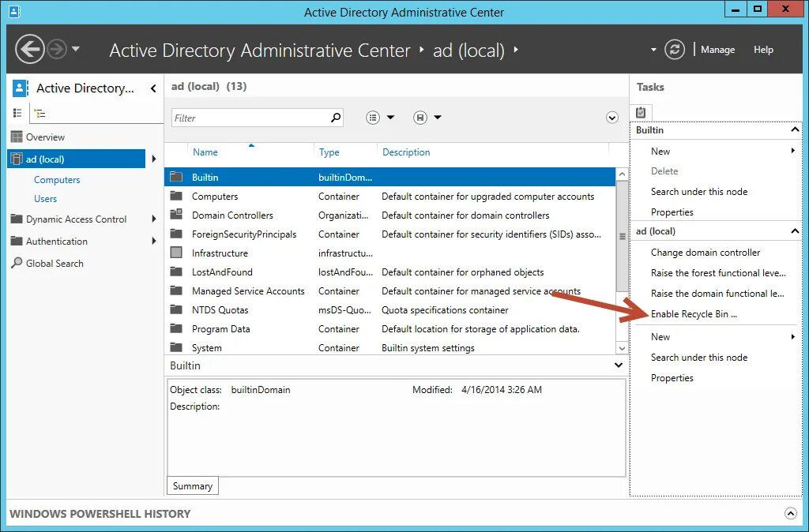The image size is (809, 532).
Task: Select the Managed Service Accounts row
Action: pyautogui.click(x=389, y=291)
